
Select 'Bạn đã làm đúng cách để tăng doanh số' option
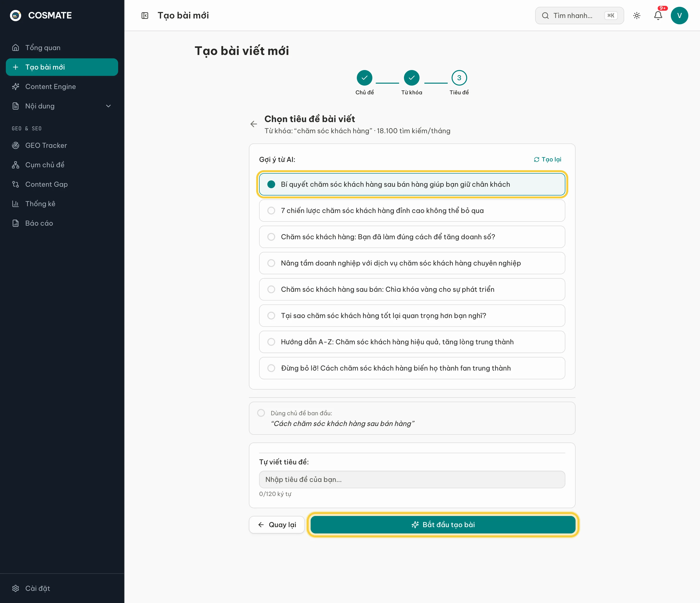(x=412, y=237)
